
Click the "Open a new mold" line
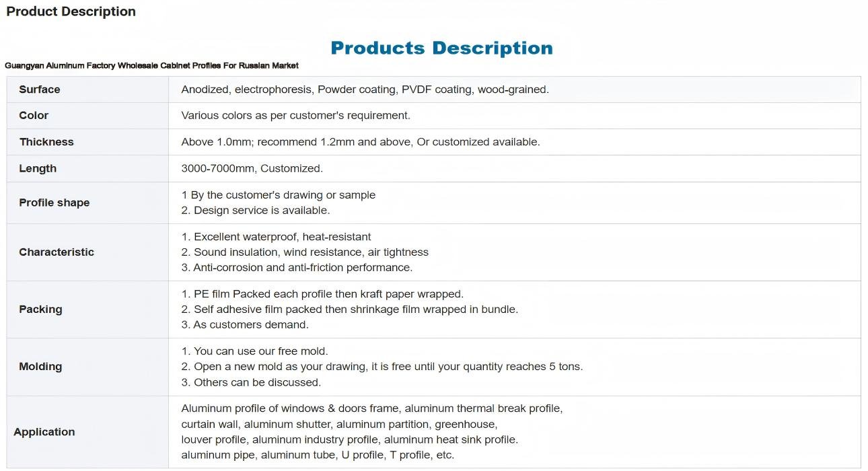(x=382, y=367)
